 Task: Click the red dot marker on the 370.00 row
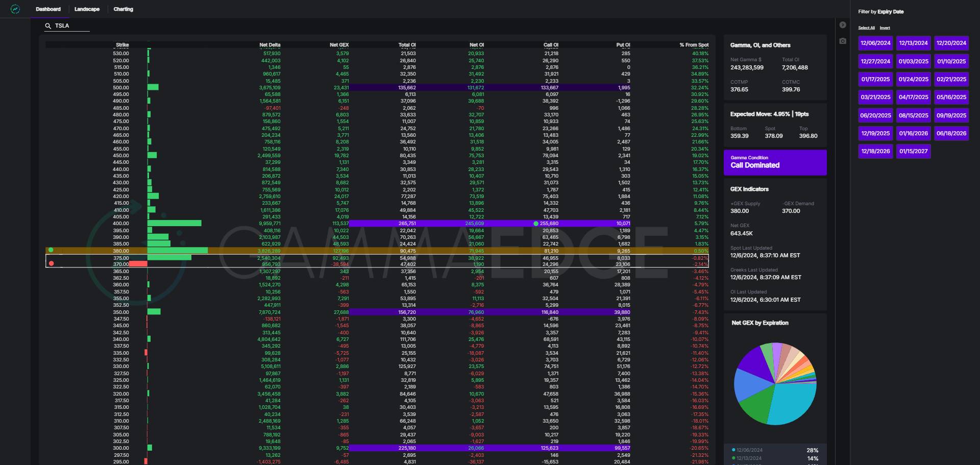tap(51, 263)
